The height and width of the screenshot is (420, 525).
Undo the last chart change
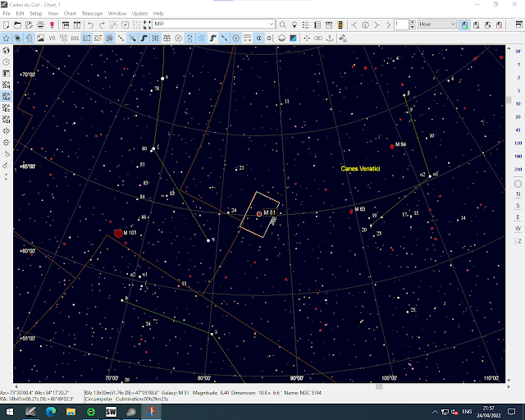[90, 25]
